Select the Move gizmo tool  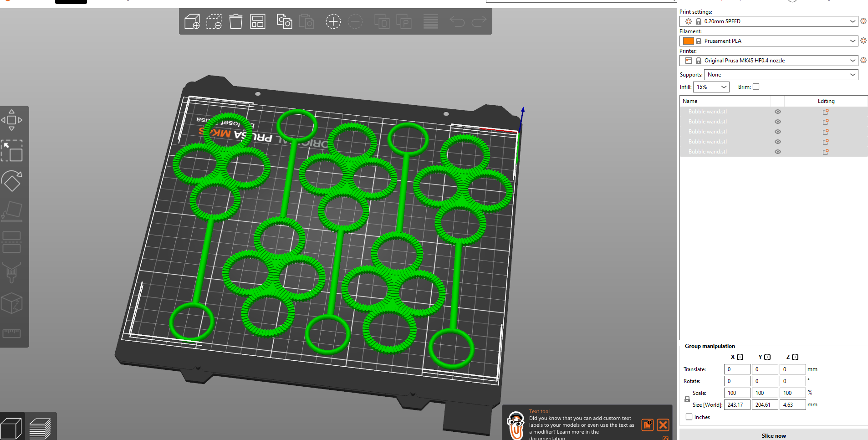click(12, 120)
